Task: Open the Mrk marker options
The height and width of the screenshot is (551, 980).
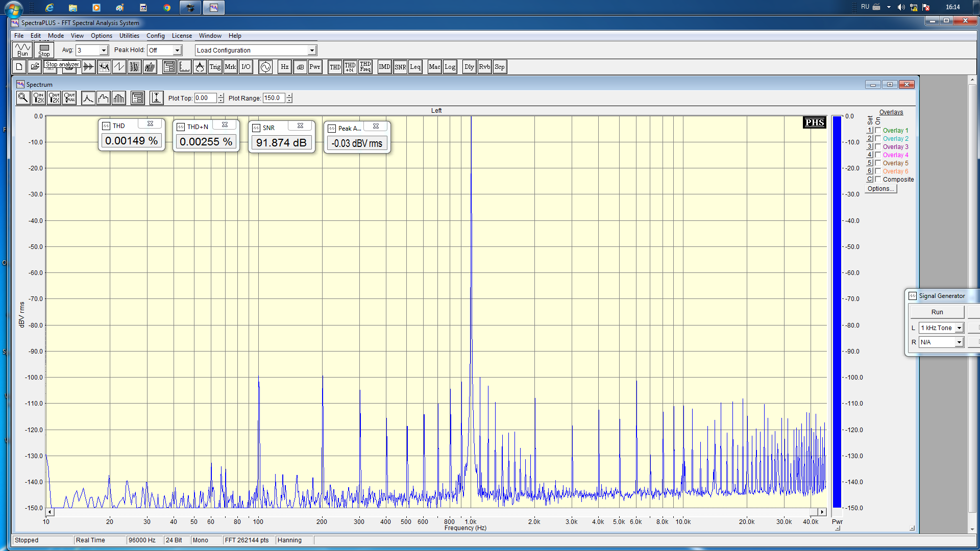Action: point(231,67)
